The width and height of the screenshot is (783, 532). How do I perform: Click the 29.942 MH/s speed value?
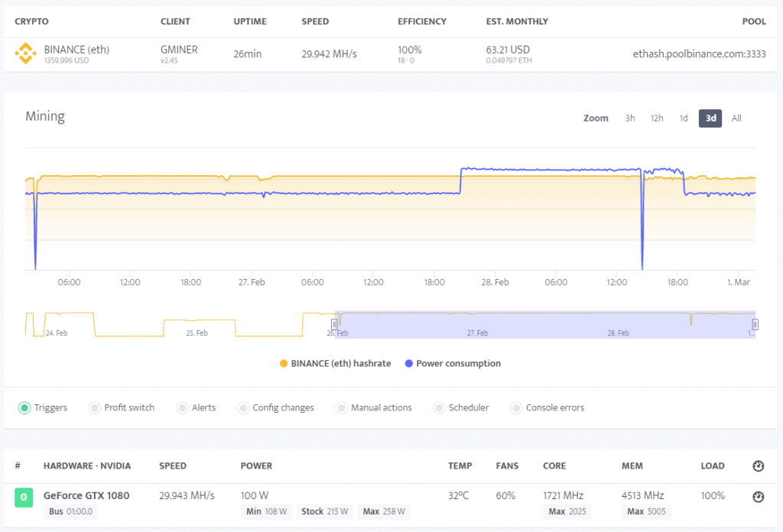pyautogui.click(x=329, y=54)
